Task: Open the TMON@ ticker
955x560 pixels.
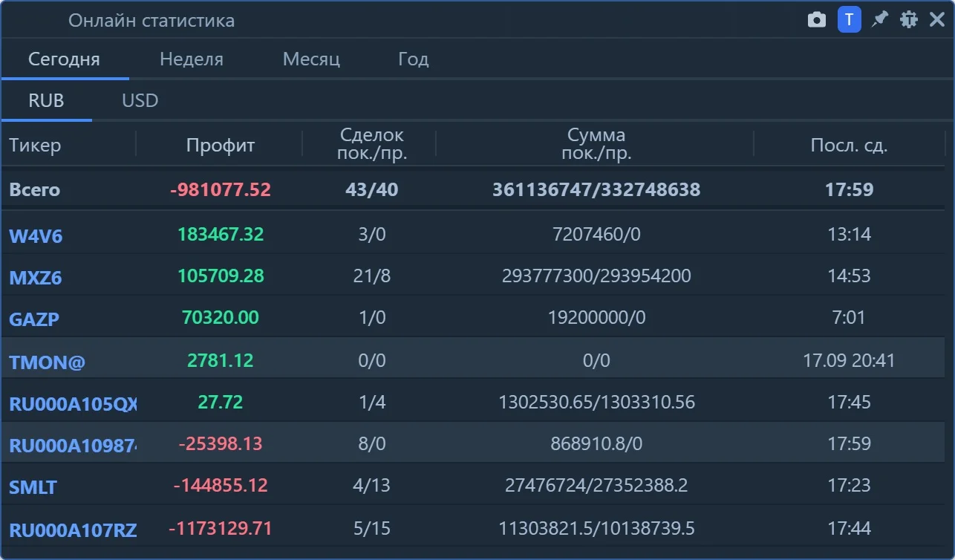Action: pos(47,362)
